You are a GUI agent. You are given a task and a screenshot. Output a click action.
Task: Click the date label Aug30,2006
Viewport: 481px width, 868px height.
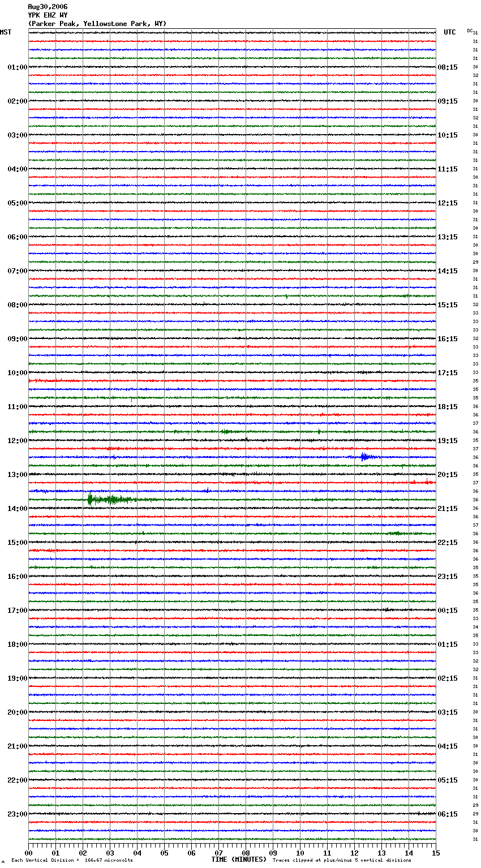pos(48,7)
